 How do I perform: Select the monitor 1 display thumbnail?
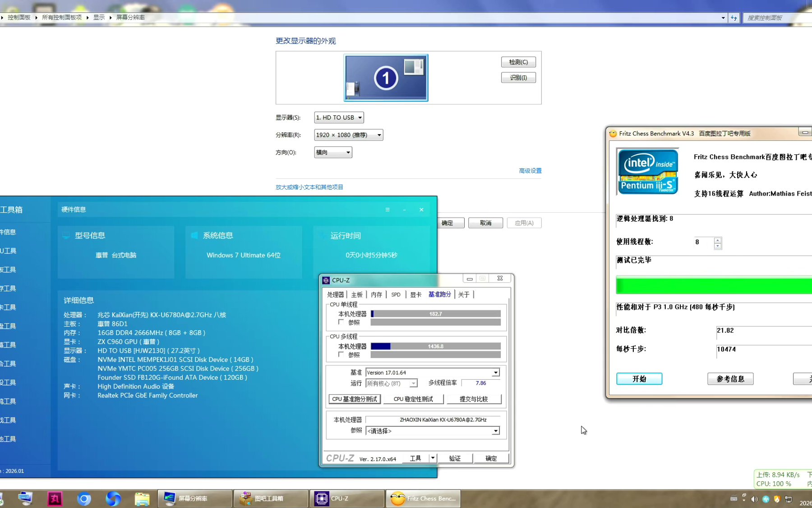[x=386, y=78]
